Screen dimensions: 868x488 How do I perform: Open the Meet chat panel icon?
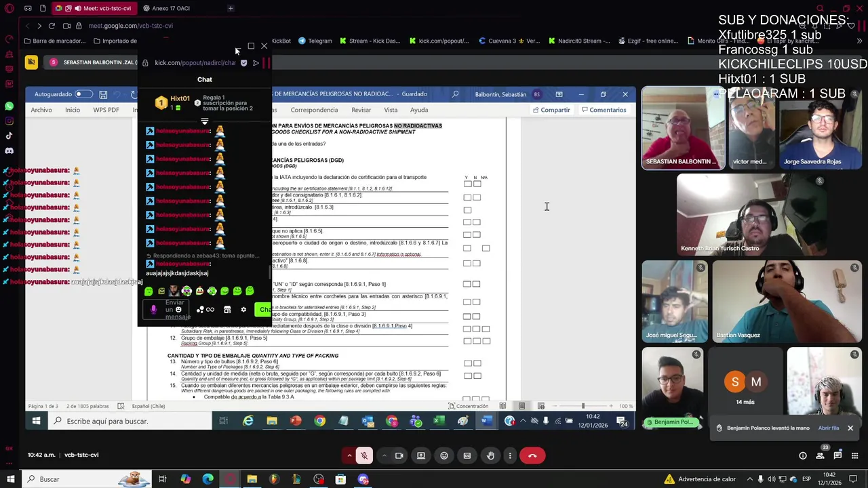tap(837, 455)
